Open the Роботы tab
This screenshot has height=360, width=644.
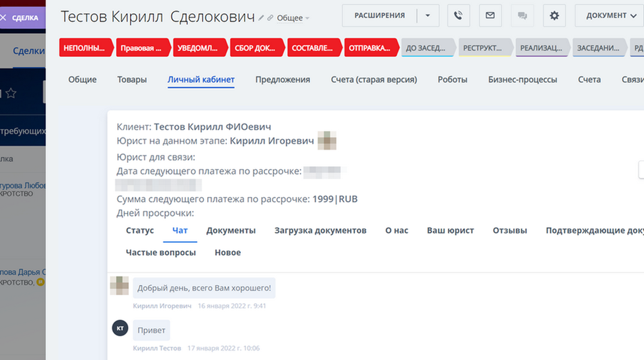pos(453,79)
